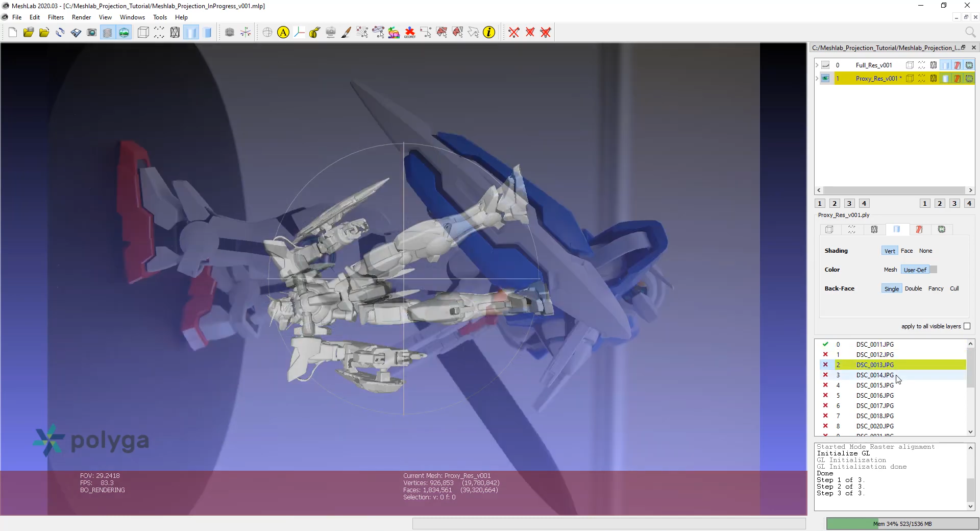The image size is (980, 531).
Task: Click the trackball globe icon
Action: pos(267,33)
